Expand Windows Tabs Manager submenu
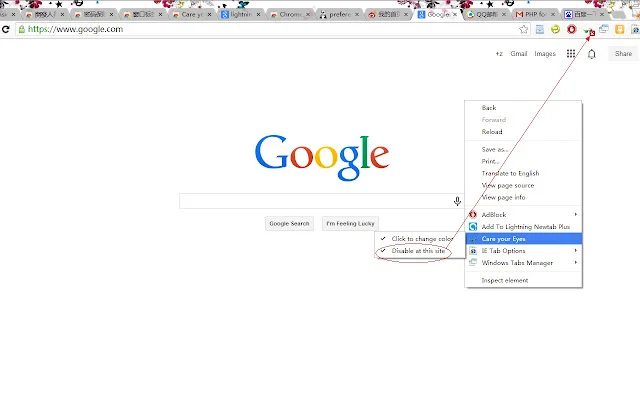 [576, 262]
